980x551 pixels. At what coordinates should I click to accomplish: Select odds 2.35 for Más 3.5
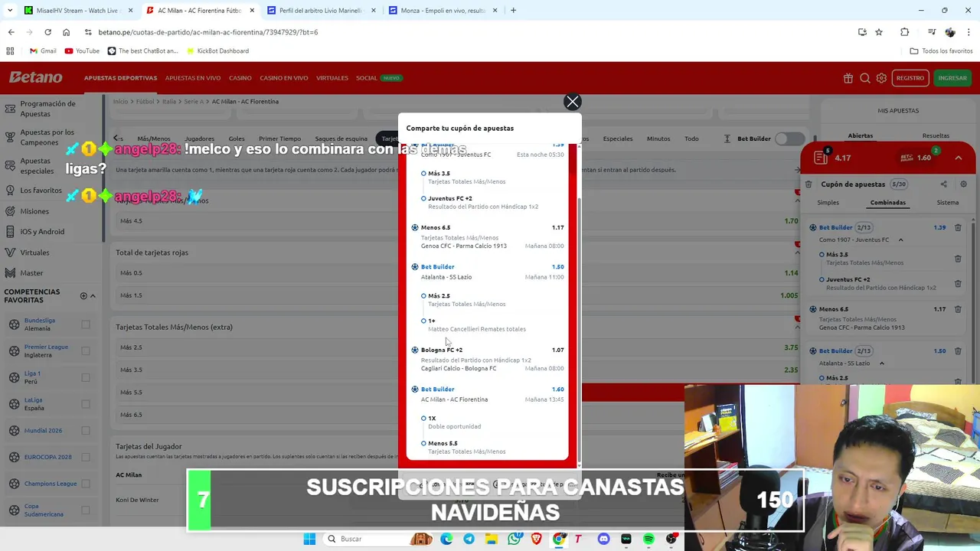791,370
